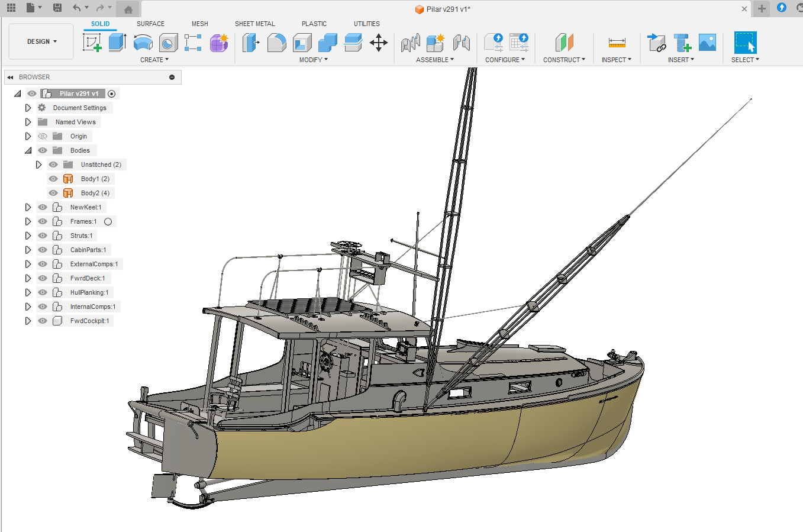Hide the NewKeel:1 component

point(43,207)
